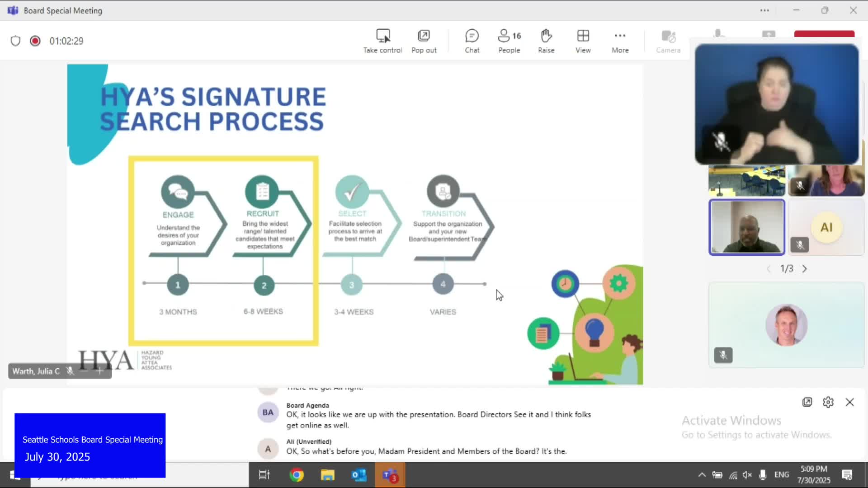Click timeline marker 4 on the slide

(x=443, y=284)
